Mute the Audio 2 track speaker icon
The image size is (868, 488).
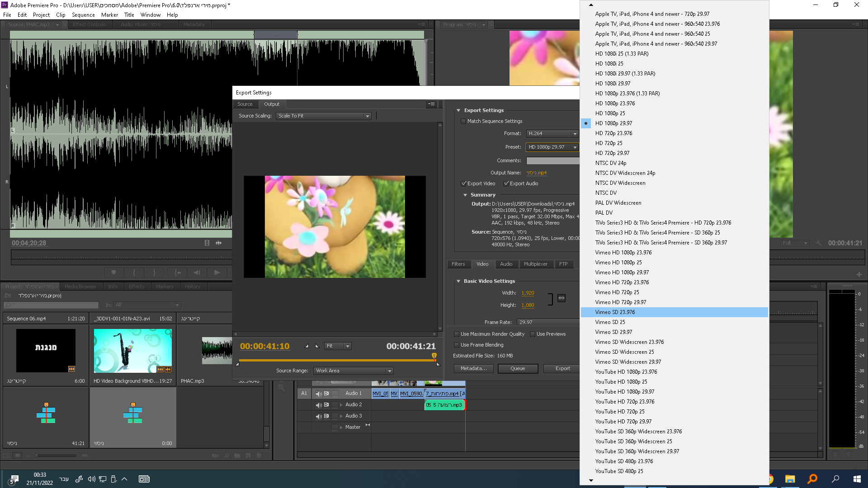pyautogui.click(x=318, y=405)
